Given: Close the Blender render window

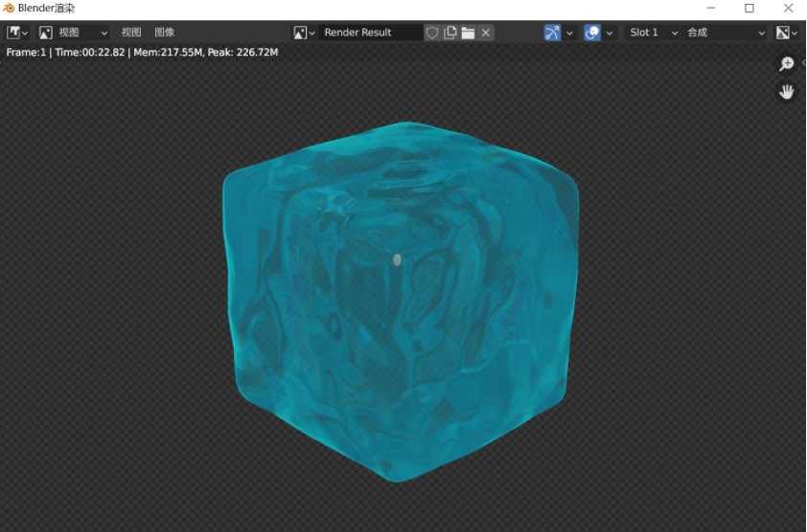Looking at the screenshot, I should pos(788,9).
